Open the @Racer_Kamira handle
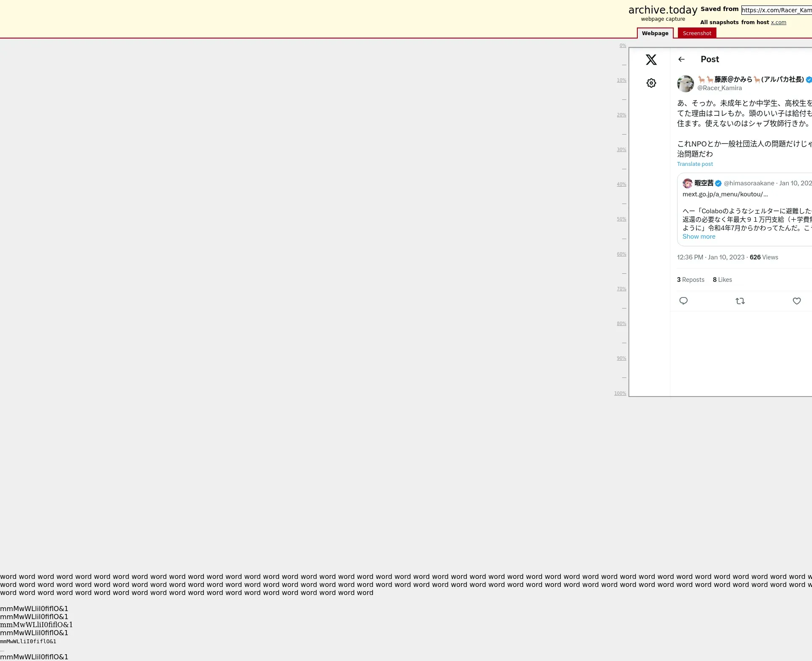The image size is (812, 661). pyautogui.click(x=719, y=88)
